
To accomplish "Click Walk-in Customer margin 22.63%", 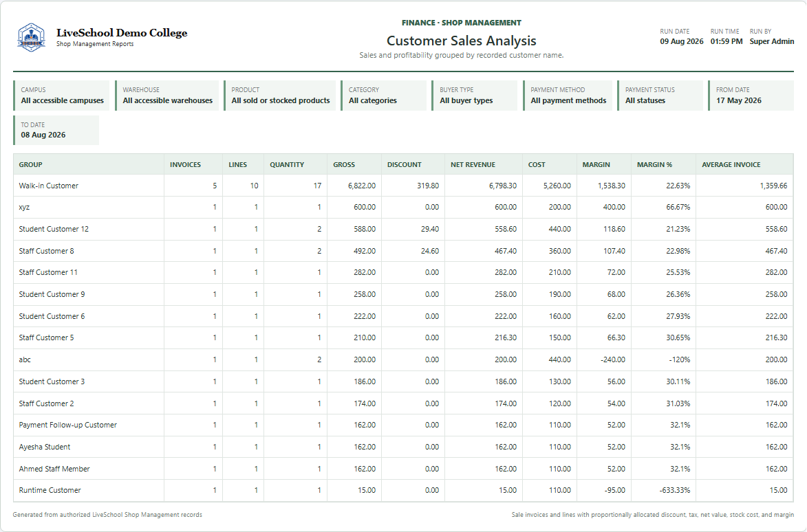I will (x=678, y=186).
